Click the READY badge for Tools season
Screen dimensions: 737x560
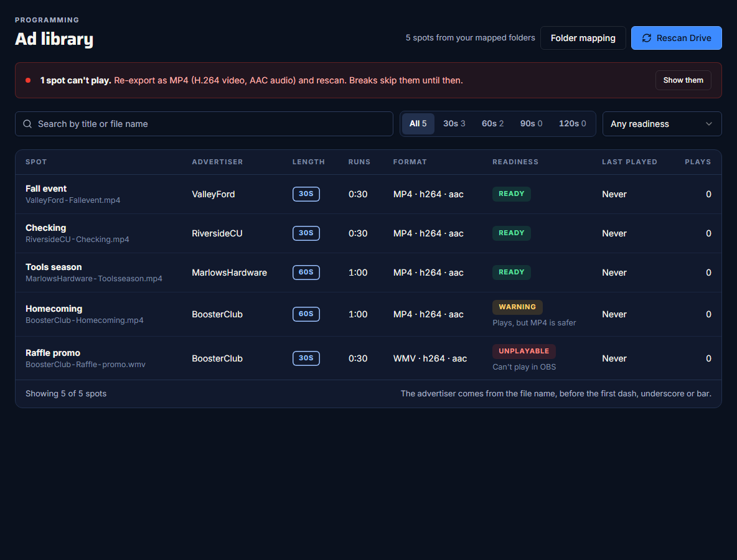(512, 273)
